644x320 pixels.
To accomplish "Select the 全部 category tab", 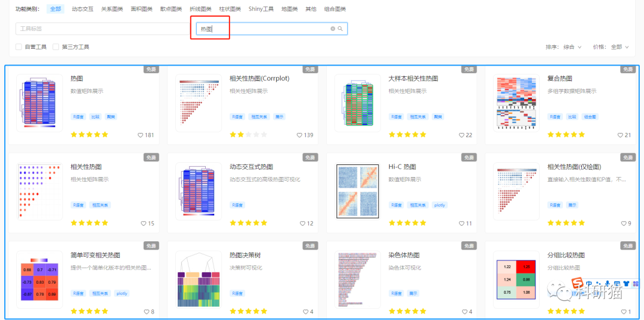I will [55, 8].
